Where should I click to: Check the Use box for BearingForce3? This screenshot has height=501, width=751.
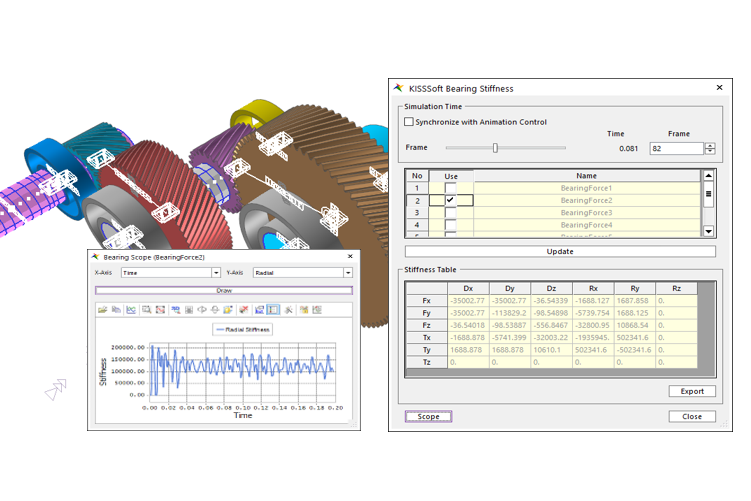[x=450, y=213]
